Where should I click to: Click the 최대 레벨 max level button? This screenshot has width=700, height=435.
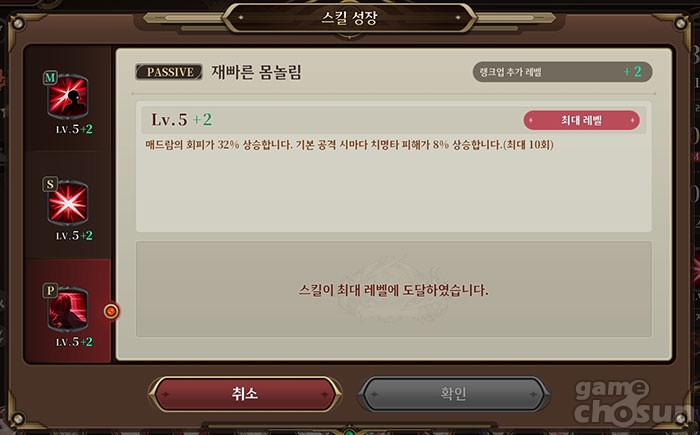[x=581, y=120]
